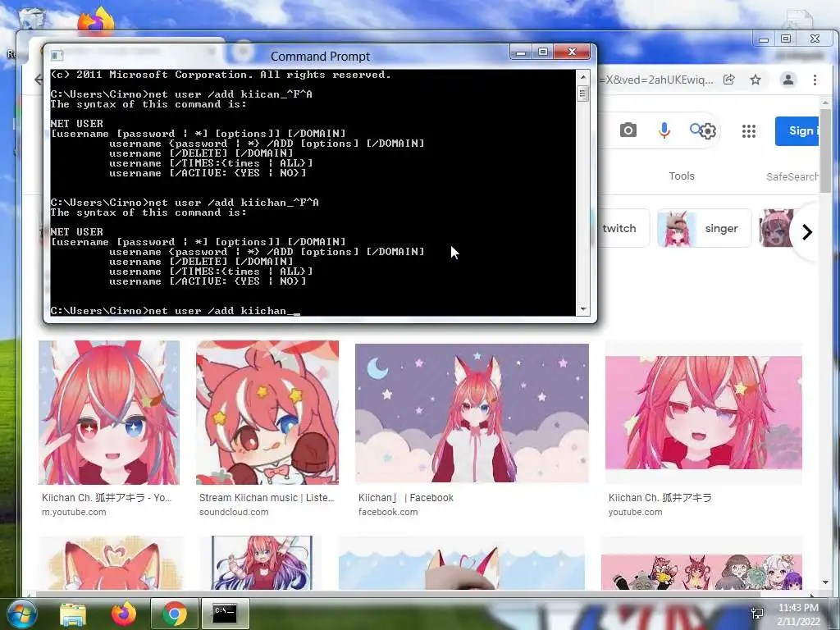Open the Google apps grid
The width and height of the screenshot is (840, 630).
(x=748, y=131)
